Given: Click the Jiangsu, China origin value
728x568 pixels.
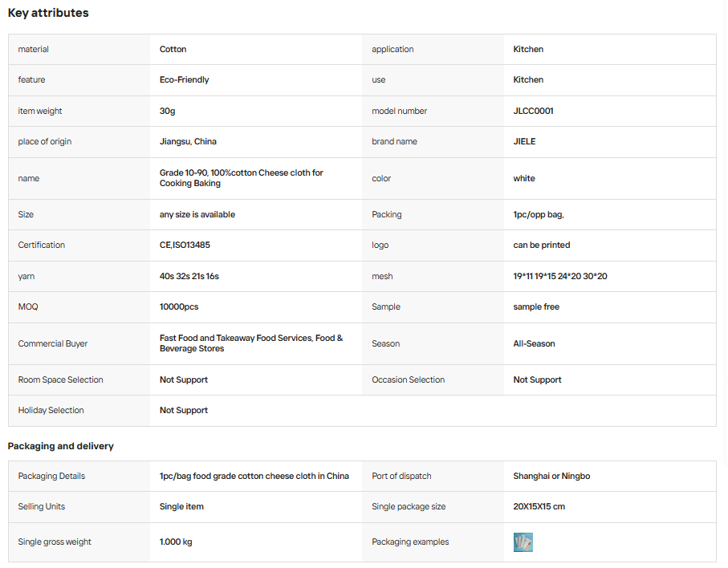Looking at the screenshot, I should click(188, 141).
